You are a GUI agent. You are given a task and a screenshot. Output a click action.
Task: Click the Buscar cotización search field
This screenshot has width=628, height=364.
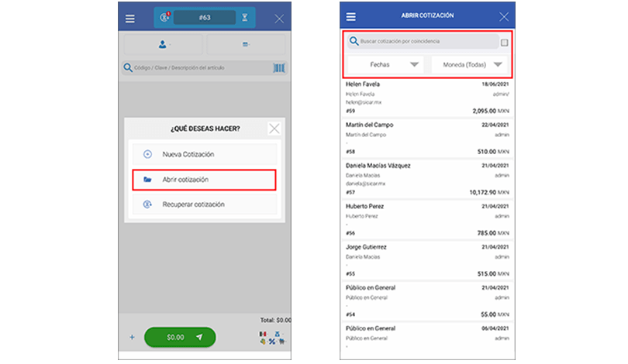click(423, 41)
